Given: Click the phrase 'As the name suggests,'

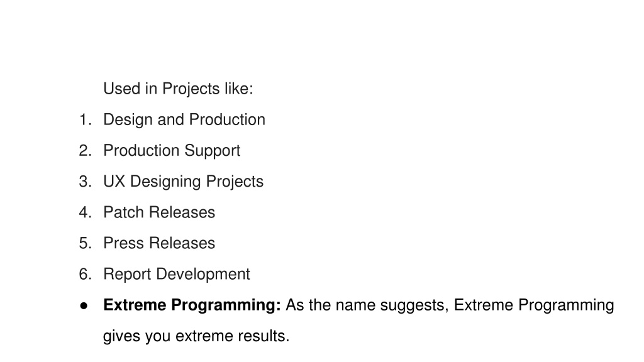Looking at the screenshot, I should coord(367,305).
